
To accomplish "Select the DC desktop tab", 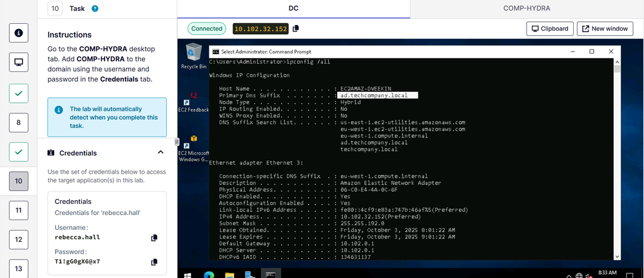I will click(293, 9).
